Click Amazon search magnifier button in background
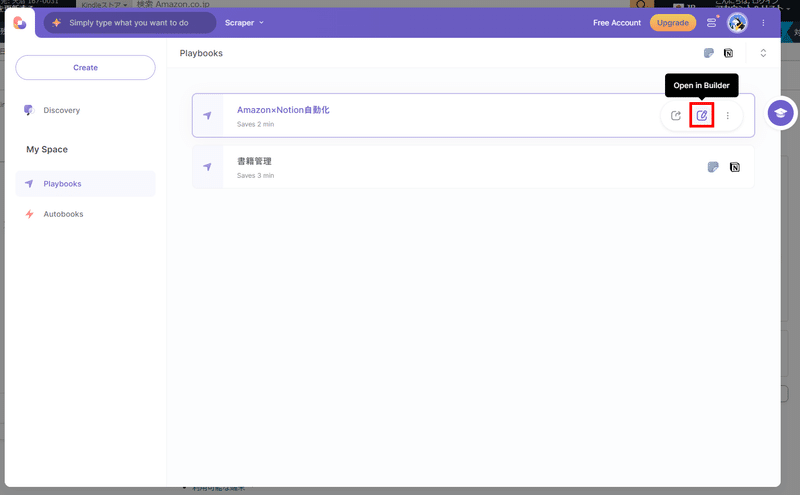The height and width of the screenshot is (495, 800). pyautogui.click(x=642, y=4)
